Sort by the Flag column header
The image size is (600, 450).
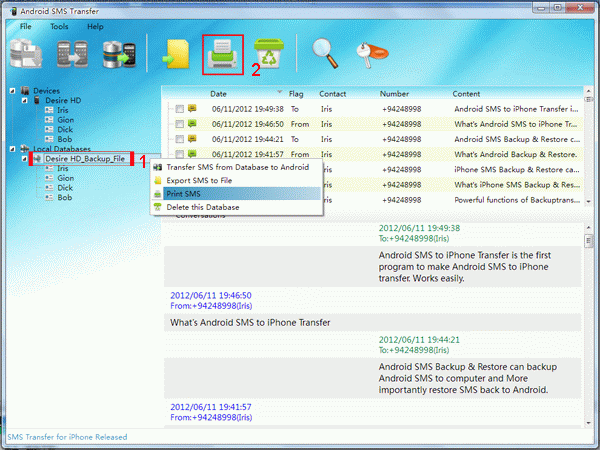(296, 94)
